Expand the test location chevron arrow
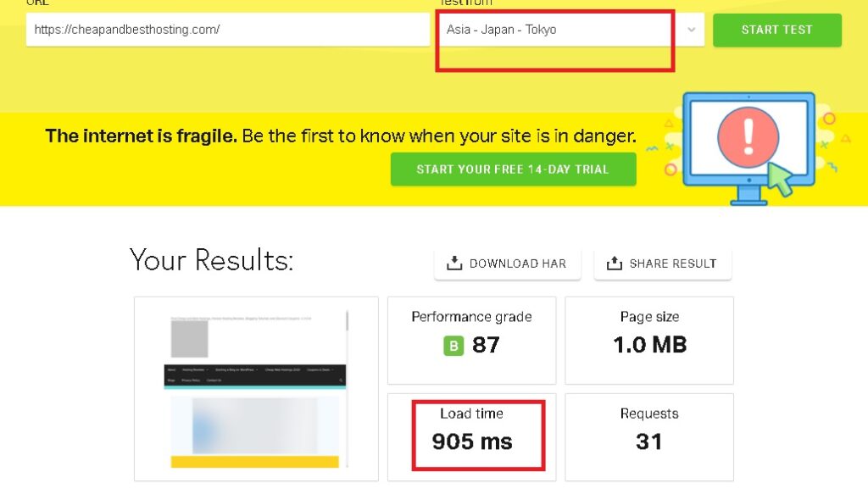868x494 pixels. (692, 30)
